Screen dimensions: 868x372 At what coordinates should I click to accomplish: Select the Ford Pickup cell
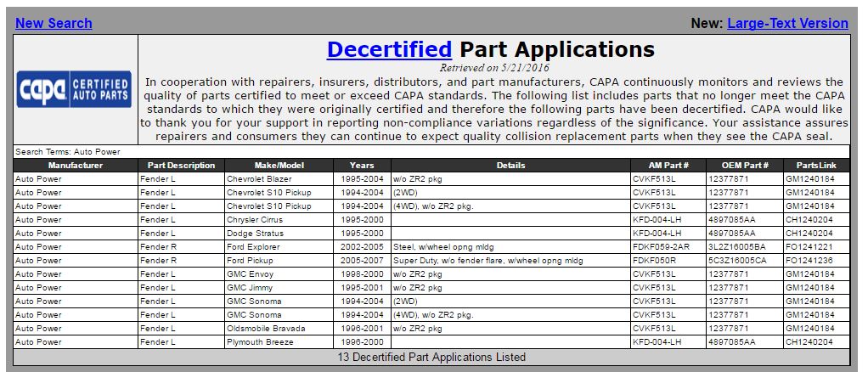tap(279, 261)
